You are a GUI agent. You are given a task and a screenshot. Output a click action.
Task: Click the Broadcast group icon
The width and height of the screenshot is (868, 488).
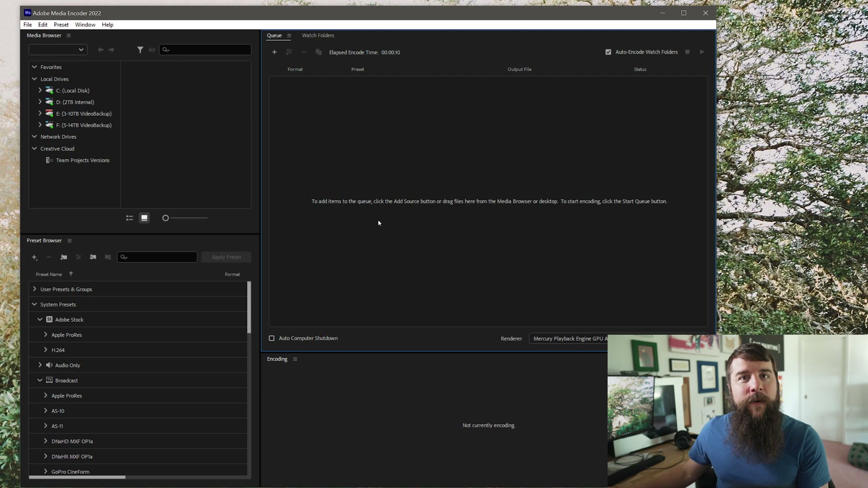[49, 380]
